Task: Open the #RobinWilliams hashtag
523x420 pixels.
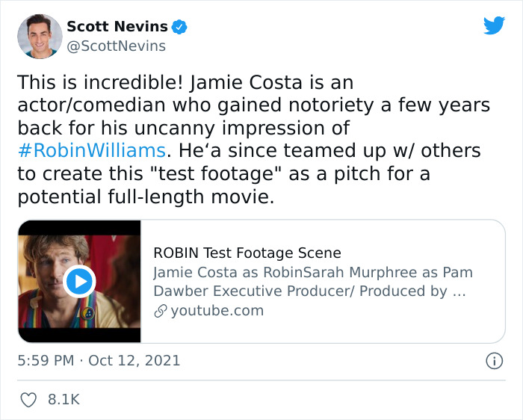Action: click(90, 150)
